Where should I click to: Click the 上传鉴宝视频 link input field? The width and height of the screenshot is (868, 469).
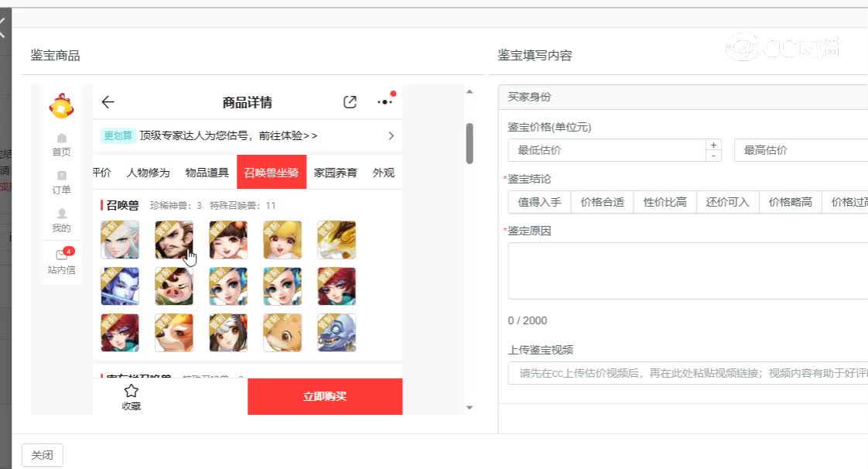(x=688, y=373)
